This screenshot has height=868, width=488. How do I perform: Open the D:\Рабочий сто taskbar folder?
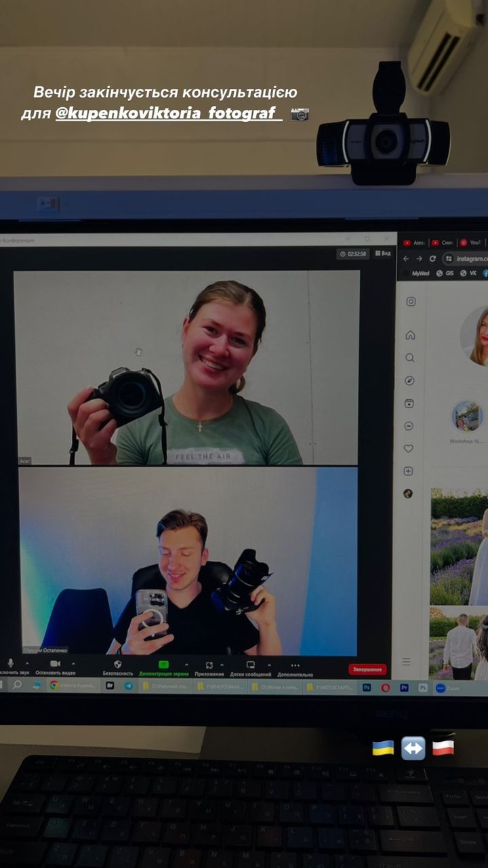click(x=165, y=686)
